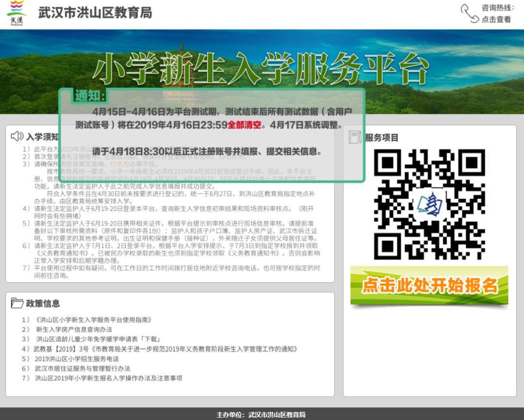Click the 通知 label on popup
Viewport: 524px width, 420px height.
tap(90, 96)
